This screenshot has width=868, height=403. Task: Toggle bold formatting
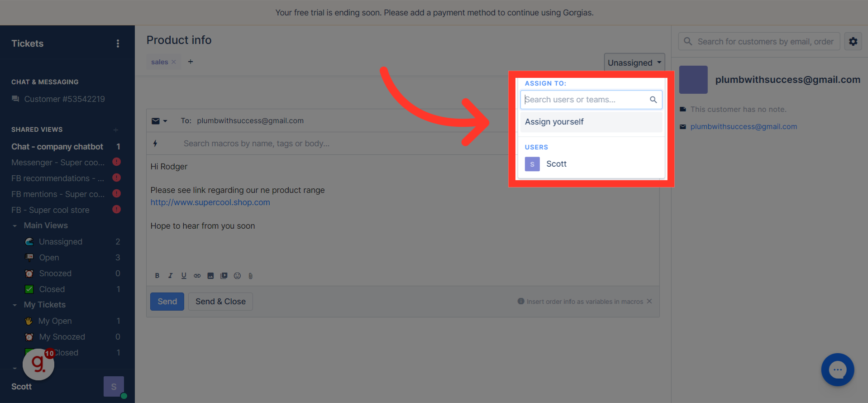click(x=157, y=276)
